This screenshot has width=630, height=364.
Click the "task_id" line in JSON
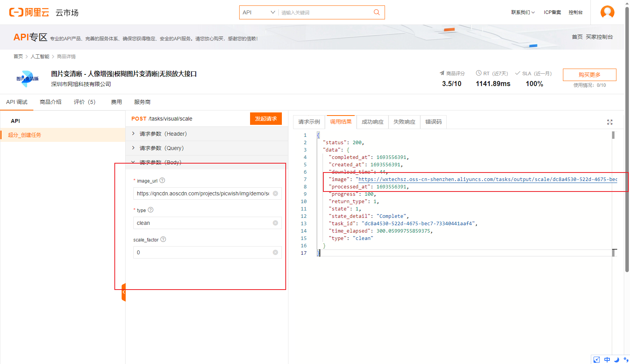403,224
